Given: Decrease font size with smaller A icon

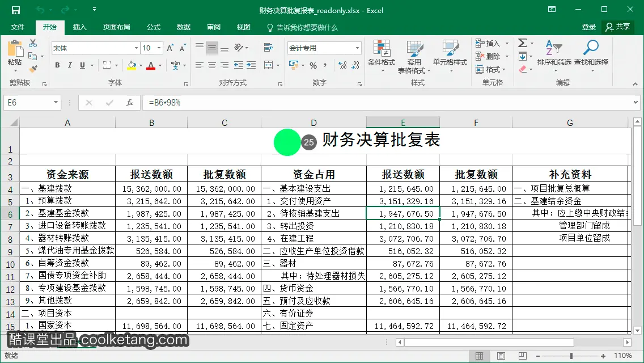Looking at the screenshot, I should (183, 48).
